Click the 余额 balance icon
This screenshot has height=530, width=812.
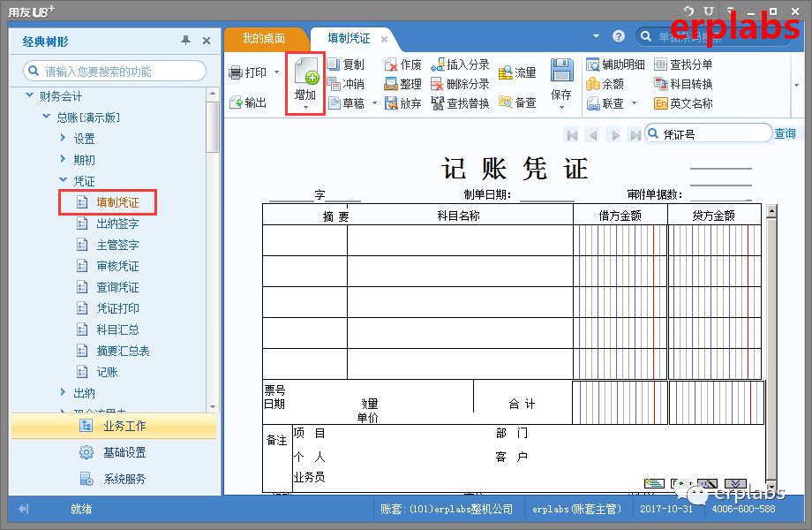pyautogui.click(x=593, y=83)
